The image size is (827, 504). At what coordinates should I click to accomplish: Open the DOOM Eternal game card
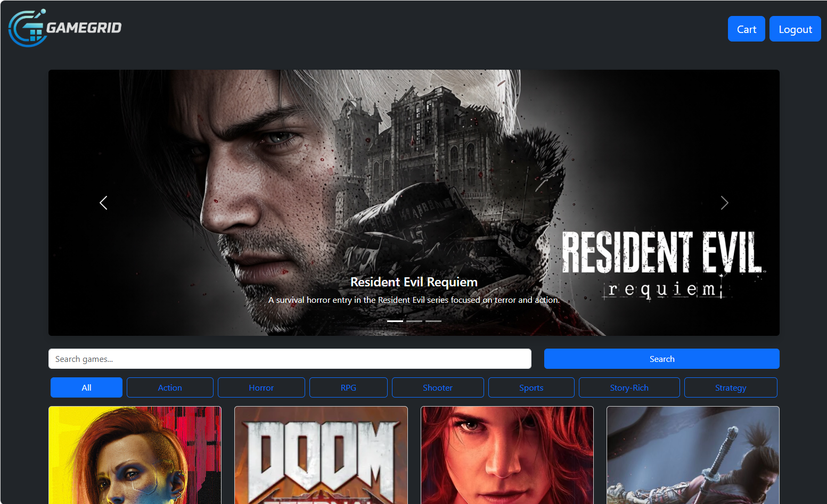[321, 455]
